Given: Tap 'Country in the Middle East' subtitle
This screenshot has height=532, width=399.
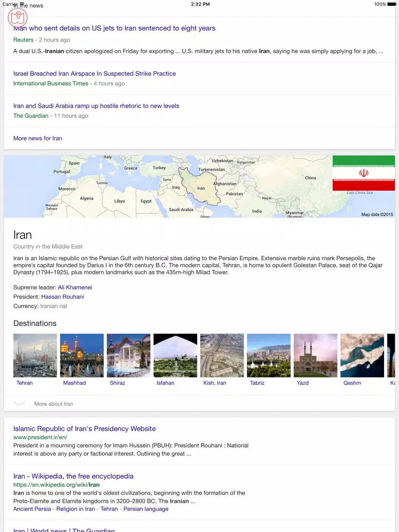Looking at the screenshot, I should coord(48,247).
